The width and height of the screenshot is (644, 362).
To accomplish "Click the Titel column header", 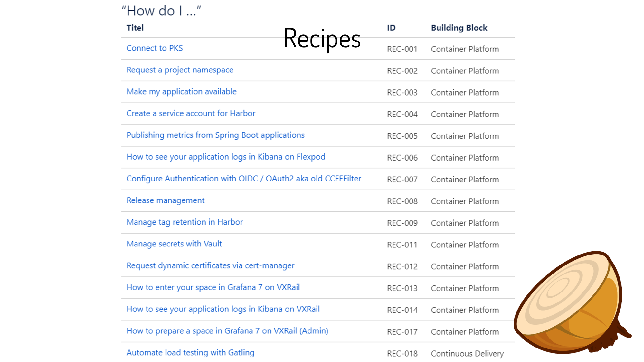I will tap(135, 28).
